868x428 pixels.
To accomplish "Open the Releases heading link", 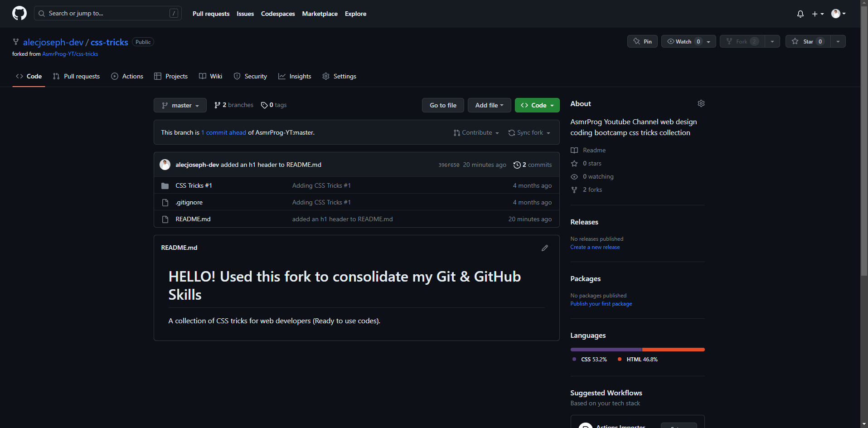I will click(584, 222).
